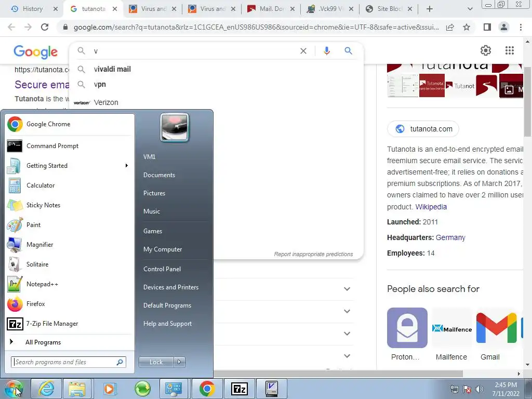The image size is (532, 399).
Task: Switch to Site Block tab
Action: pyautogui.click(x=390, y=9)
